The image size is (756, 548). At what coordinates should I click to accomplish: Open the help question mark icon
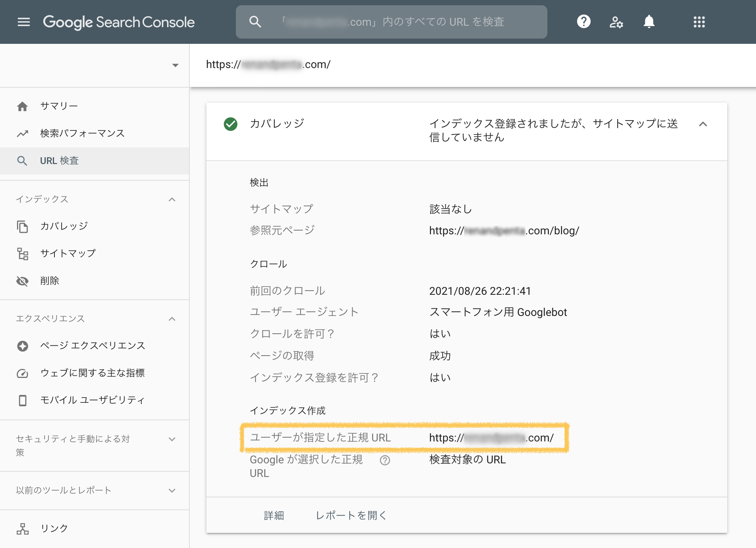(584, 22)
